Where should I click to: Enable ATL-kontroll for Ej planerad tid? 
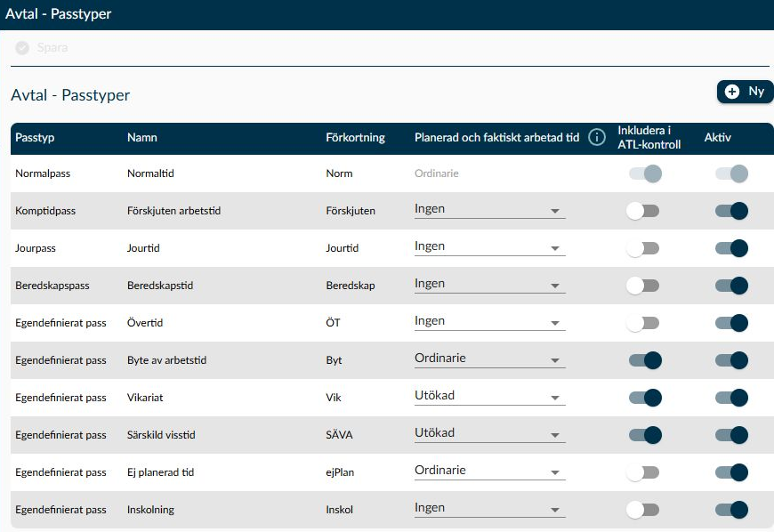point(642,472)
